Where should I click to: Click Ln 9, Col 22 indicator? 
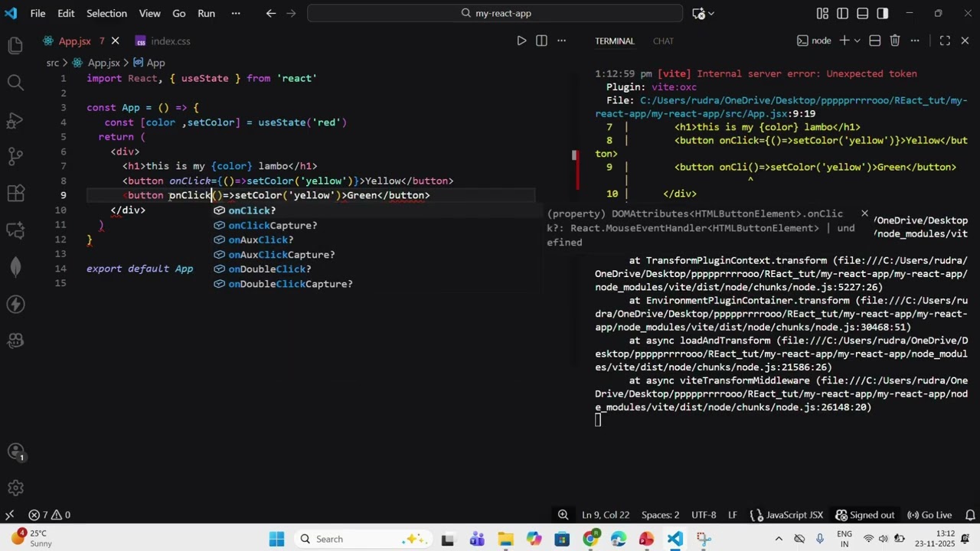606,515
